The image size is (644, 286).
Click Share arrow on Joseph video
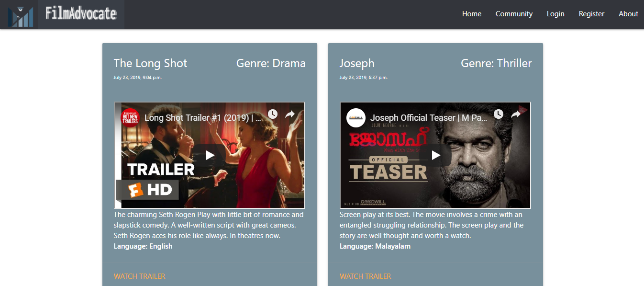(x=515, y=114)
